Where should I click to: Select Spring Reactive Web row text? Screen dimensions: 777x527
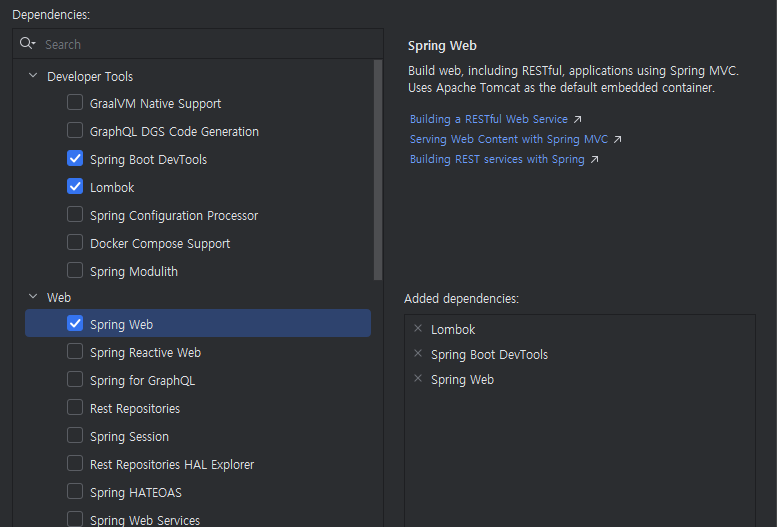tap(145, 352)
